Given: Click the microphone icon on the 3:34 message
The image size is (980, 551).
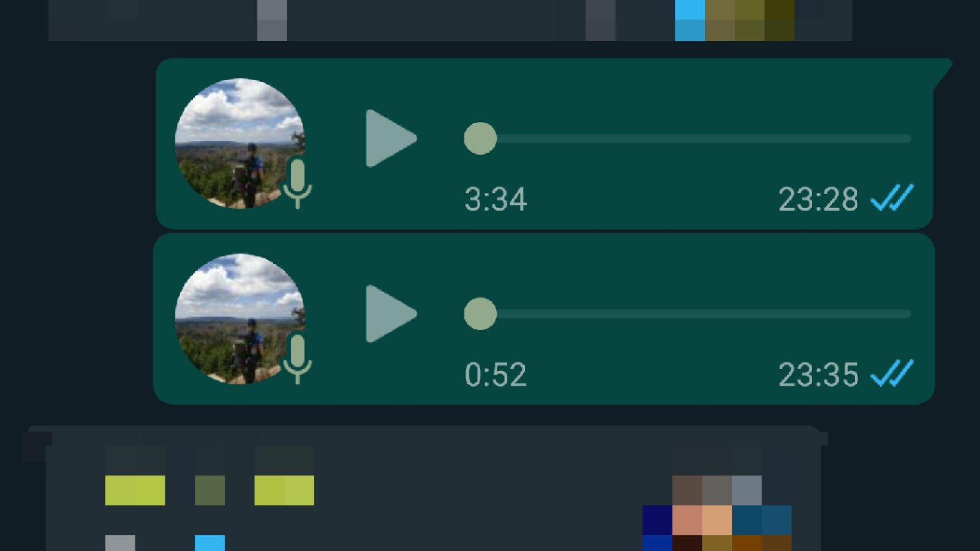Looking at the screenshot, I should click(298, 183).
